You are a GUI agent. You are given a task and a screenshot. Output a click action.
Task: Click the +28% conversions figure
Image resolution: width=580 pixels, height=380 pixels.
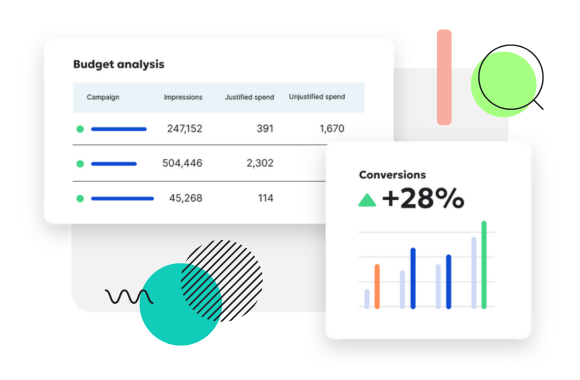pyautogui.click(x=423, y=198)
